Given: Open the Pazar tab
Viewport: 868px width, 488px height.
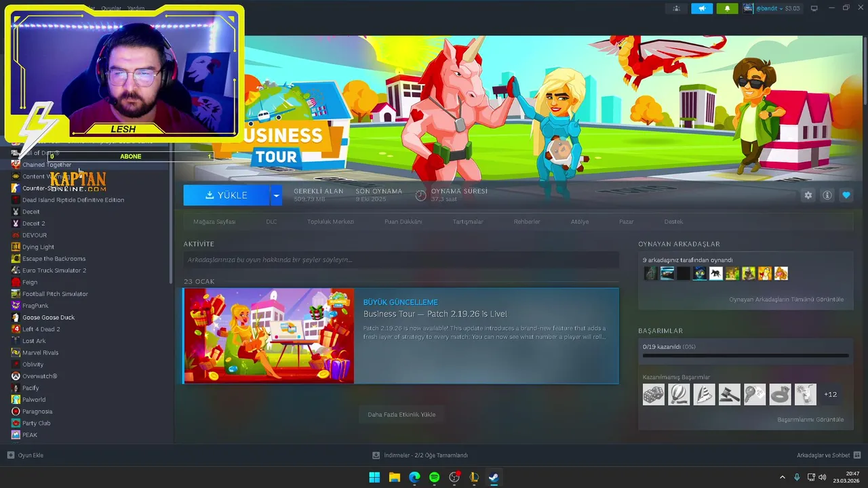Looking at the screenshot, I should (x=627, y=222).
